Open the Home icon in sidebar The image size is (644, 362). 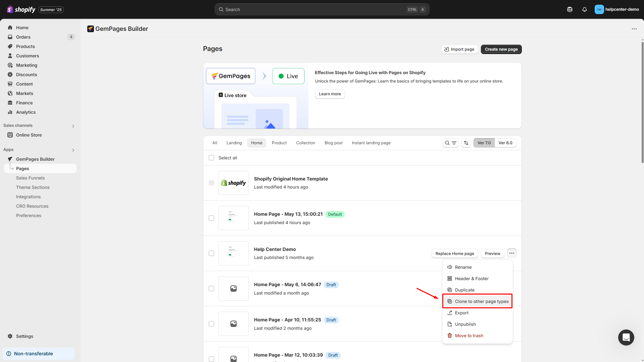click(10, 28)
